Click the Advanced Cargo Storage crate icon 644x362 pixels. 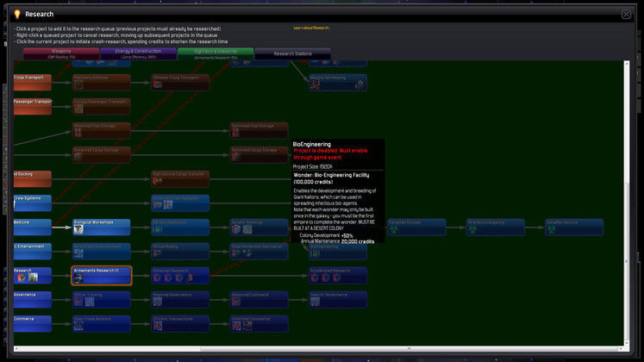point(78,157)
